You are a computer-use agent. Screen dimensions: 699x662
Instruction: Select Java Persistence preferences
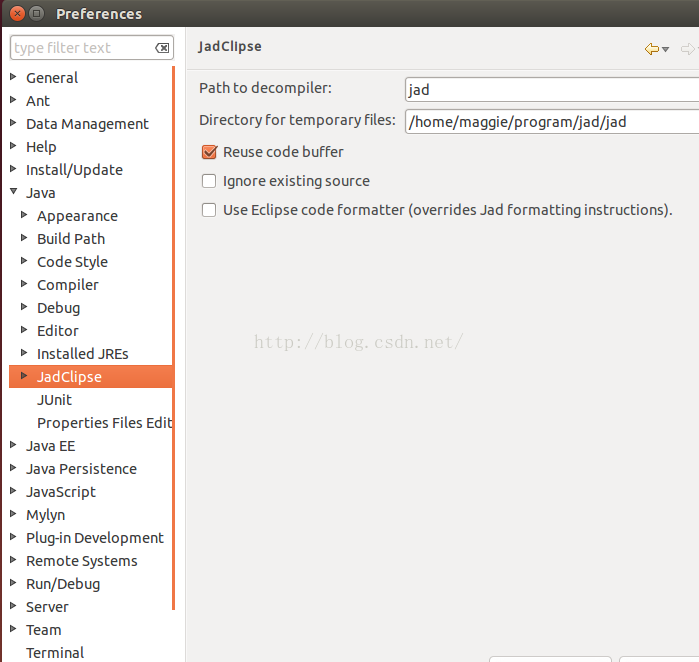click(x=82, y=469)
